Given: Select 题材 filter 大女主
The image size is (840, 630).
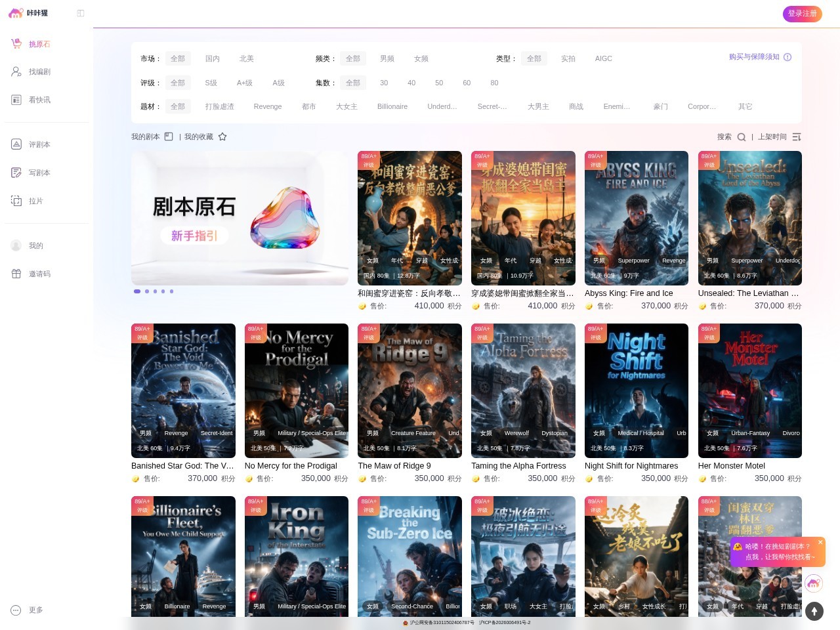Looking at the screenshot, I should coord(346,106).
